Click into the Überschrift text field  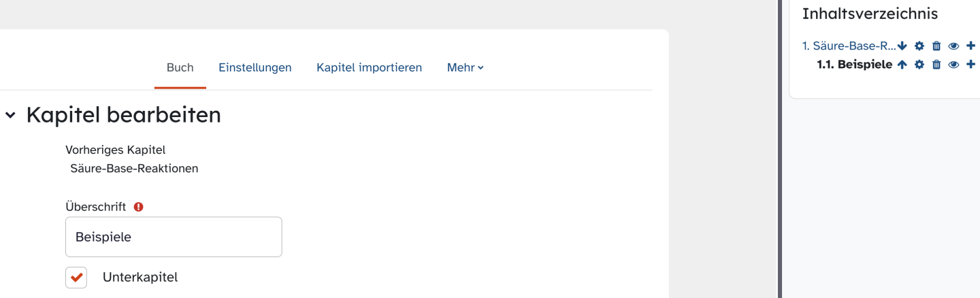(x=174, y=237)
